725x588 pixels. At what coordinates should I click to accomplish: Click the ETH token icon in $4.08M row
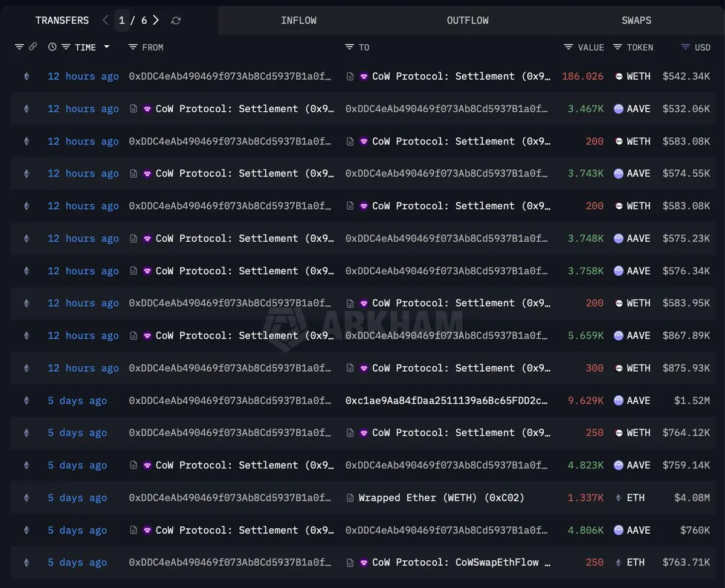click(x=618, y=498)
